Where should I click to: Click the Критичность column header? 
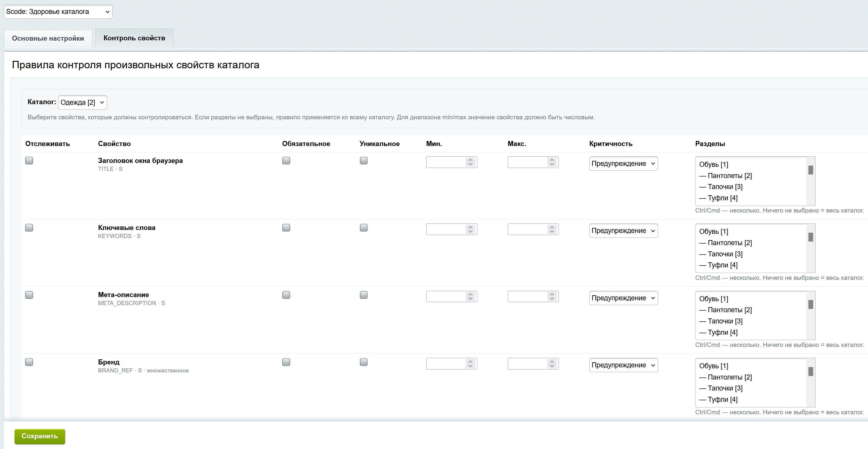pos(611,144)
